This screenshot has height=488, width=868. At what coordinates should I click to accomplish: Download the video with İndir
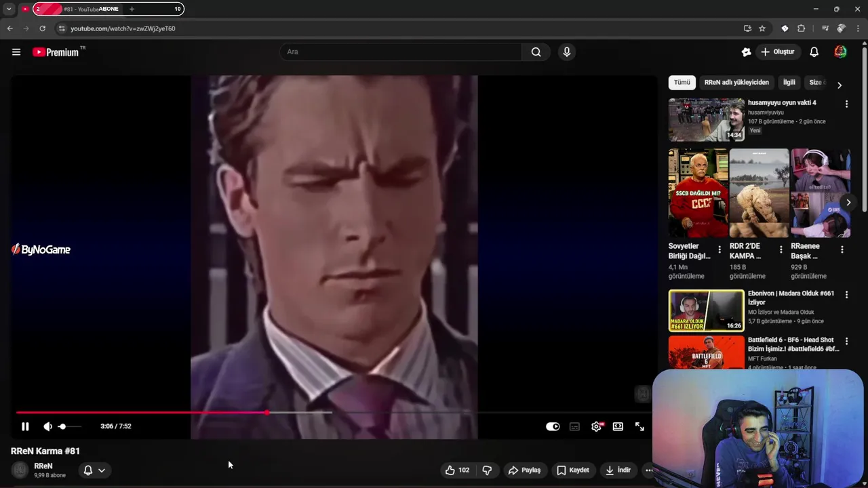coord(618,470)
